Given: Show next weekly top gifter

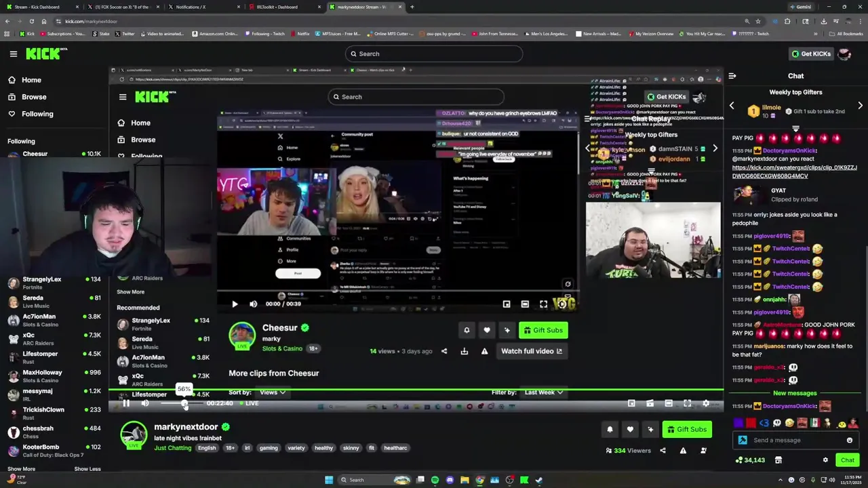Looking at the screenshot, I should coord(860,106).
